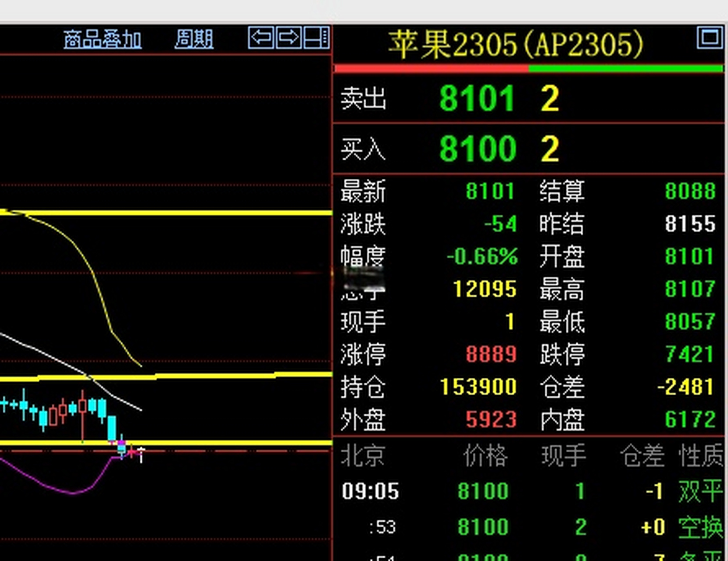
Task: Click the 涨跌 value -54
Action: coord(500,224)
